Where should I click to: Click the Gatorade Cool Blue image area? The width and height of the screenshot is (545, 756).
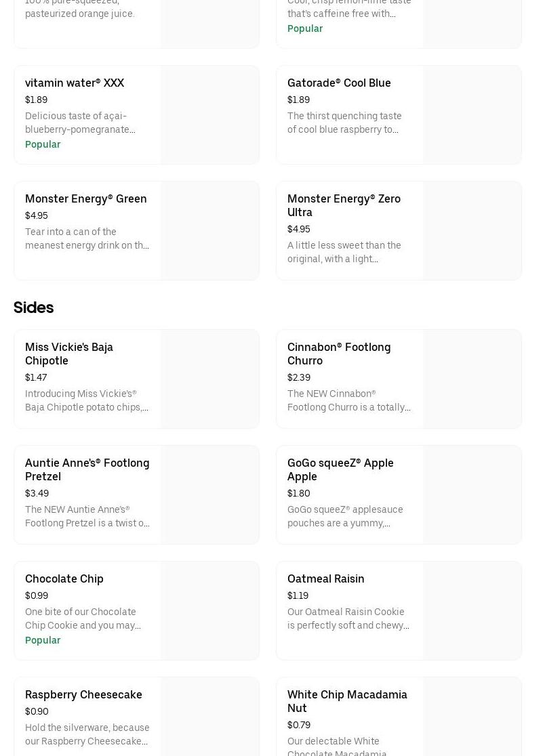pos(472,114)
